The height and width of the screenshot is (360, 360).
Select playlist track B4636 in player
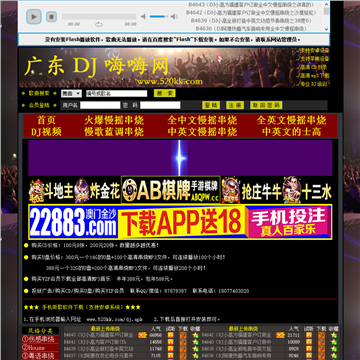tap(251, 29)
